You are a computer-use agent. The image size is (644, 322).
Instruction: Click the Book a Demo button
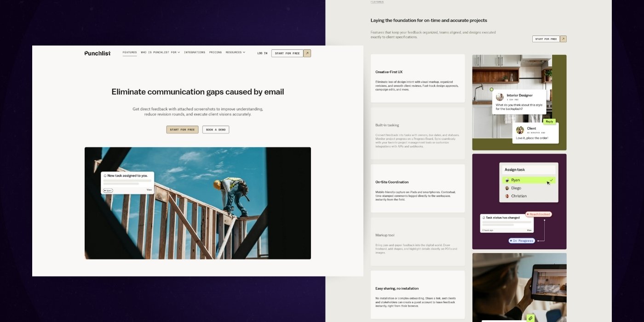[x=216, y=130]
